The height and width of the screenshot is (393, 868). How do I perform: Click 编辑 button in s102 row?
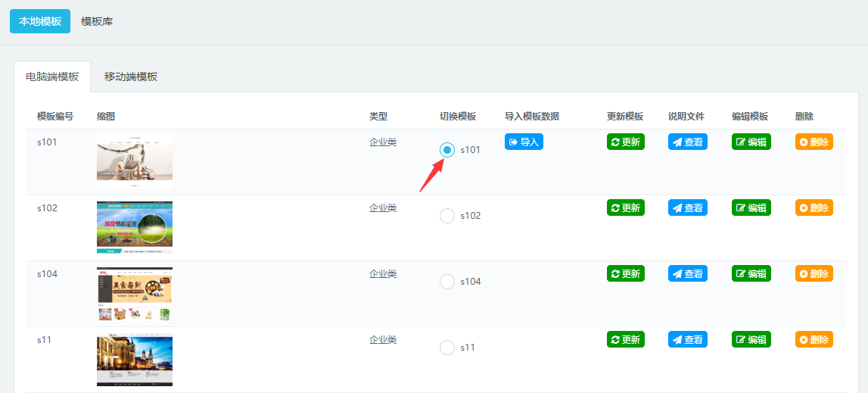tap(751, 207)
